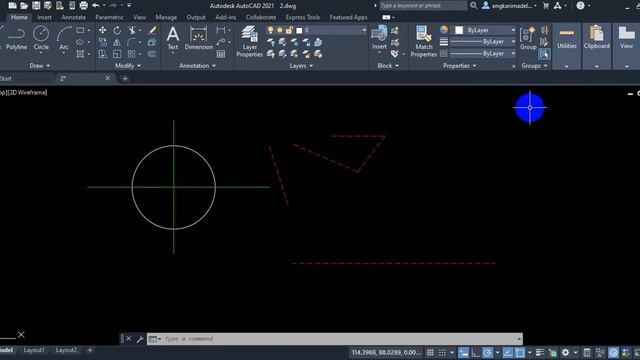This screenshot has width=640, height=360.
Task: Open Layer Properties manager
Action: pos(249,41)
